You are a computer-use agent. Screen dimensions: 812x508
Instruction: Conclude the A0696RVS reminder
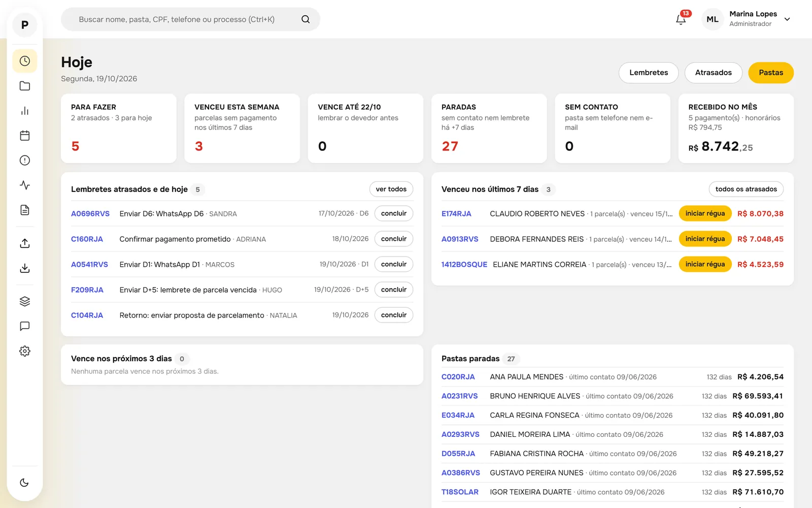(x=394, y=213)
